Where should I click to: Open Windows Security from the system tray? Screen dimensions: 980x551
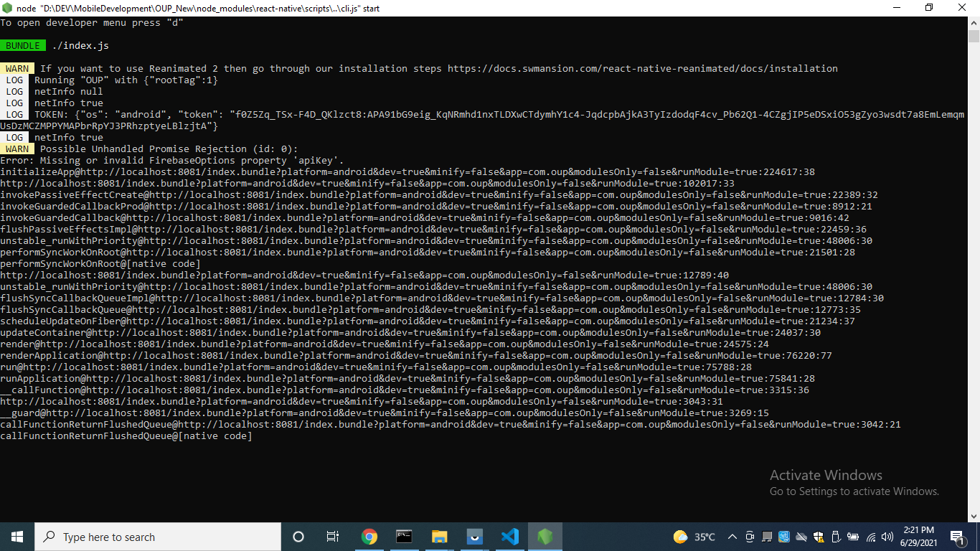click(x=817, y=536)
